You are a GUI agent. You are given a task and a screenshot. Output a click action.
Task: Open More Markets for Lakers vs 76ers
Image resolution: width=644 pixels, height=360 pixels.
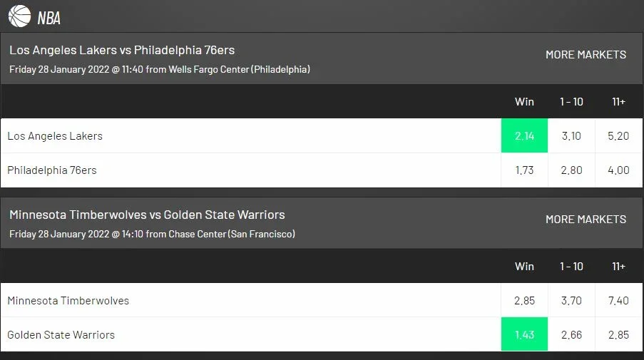pyautogui.click(x=586, y=55)
